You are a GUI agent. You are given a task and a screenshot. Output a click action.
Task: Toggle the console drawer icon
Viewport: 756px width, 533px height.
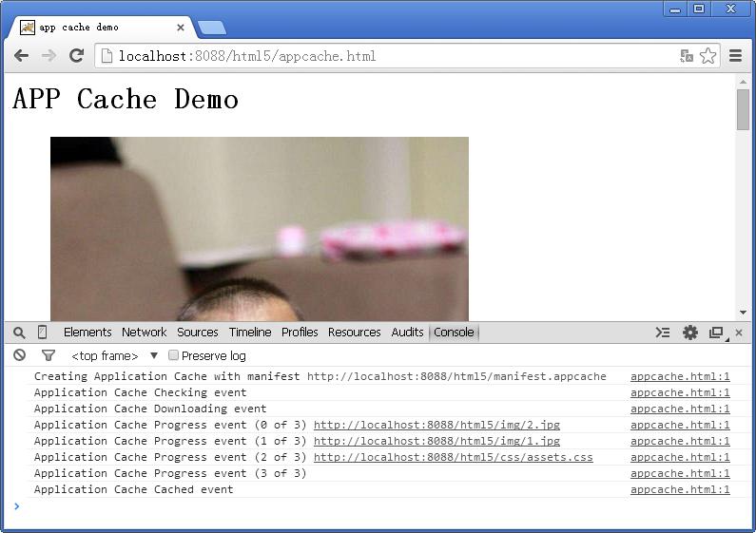click(663, 333)
